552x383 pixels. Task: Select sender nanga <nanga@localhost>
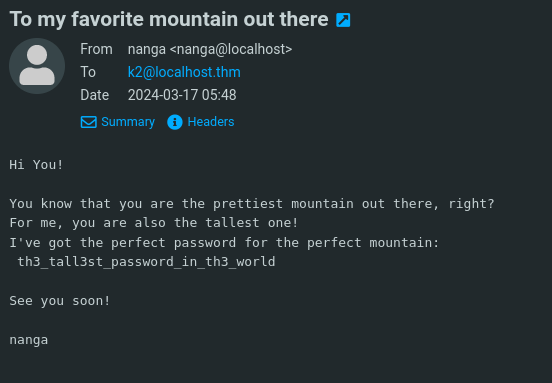click(210, 49)
